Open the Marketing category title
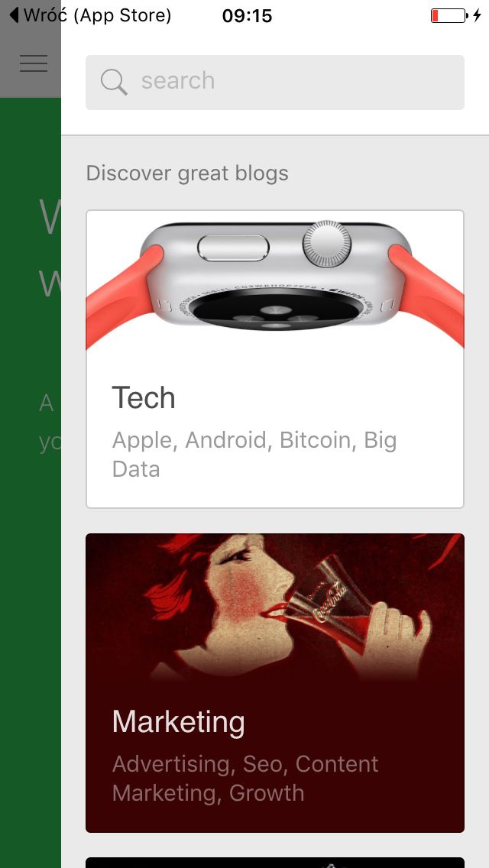The height and width of the screenshot is (868, 489). 178,721
